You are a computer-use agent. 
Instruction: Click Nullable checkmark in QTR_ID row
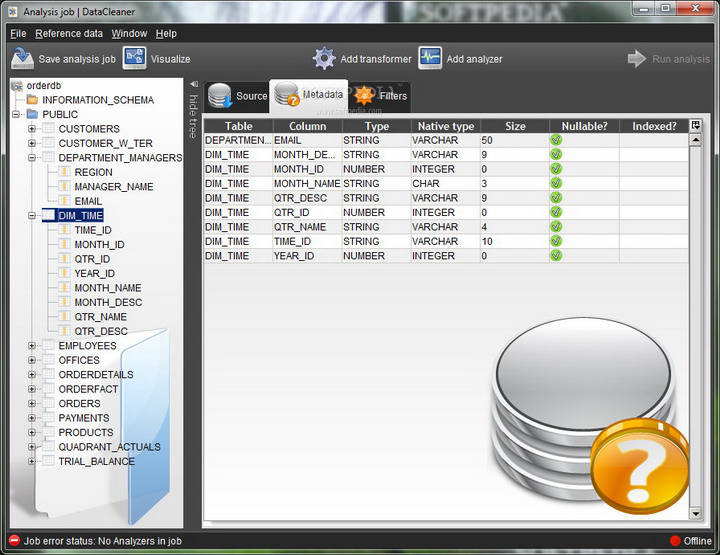tap(556, 212)
